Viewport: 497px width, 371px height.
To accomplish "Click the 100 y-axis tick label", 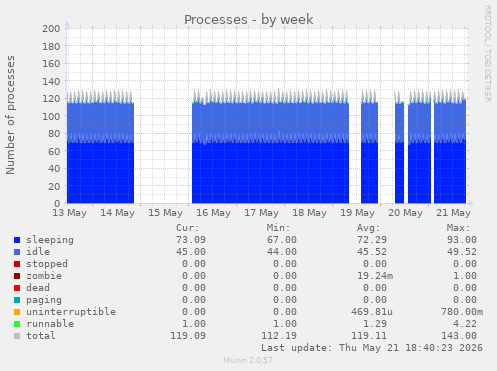I will click(51, 116).
